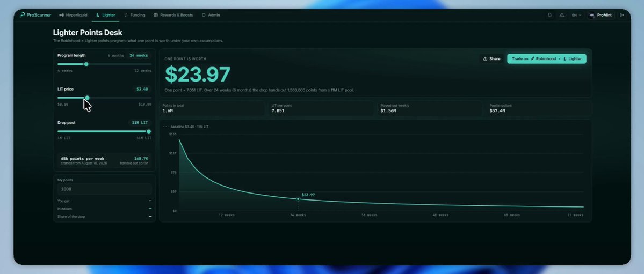Go to Rewards & Boosts tab

point(173,15)
